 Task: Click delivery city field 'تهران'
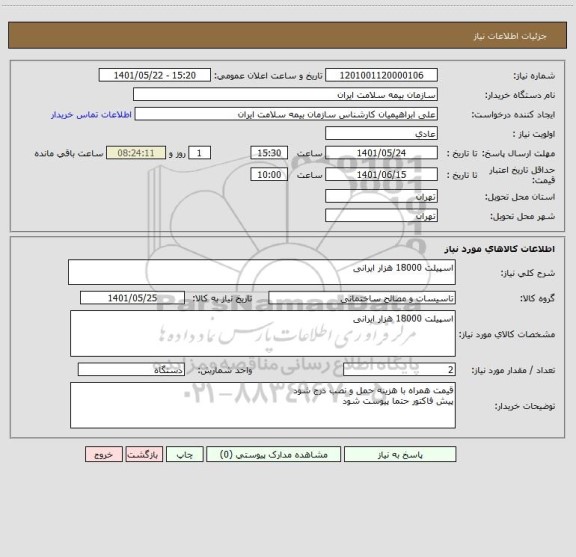[381, 215]
